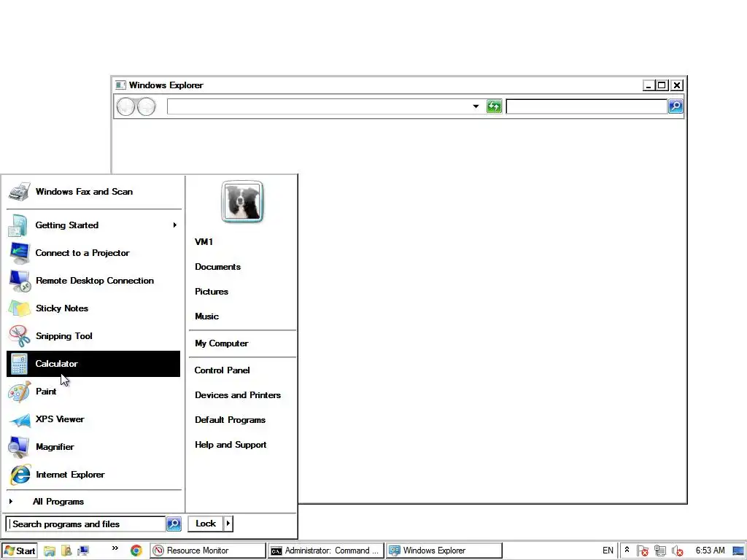Click the Search programs and files box

(x=86, y=524)
